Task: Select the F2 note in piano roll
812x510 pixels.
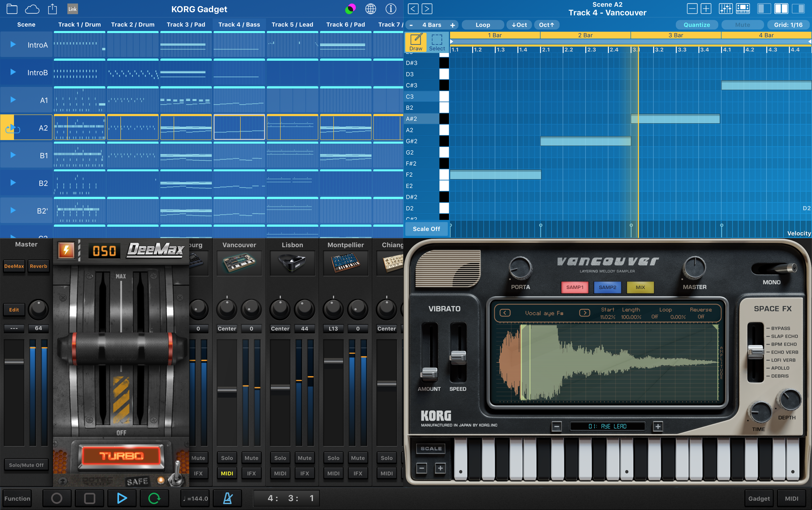Action: [495, 175]
